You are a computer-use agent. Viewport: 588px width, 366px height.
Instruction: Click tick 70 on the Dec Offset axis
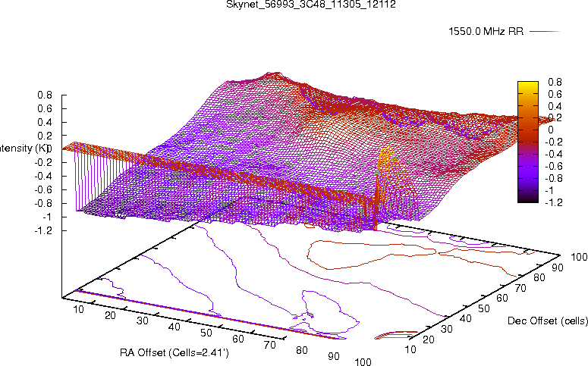(520, 288)
